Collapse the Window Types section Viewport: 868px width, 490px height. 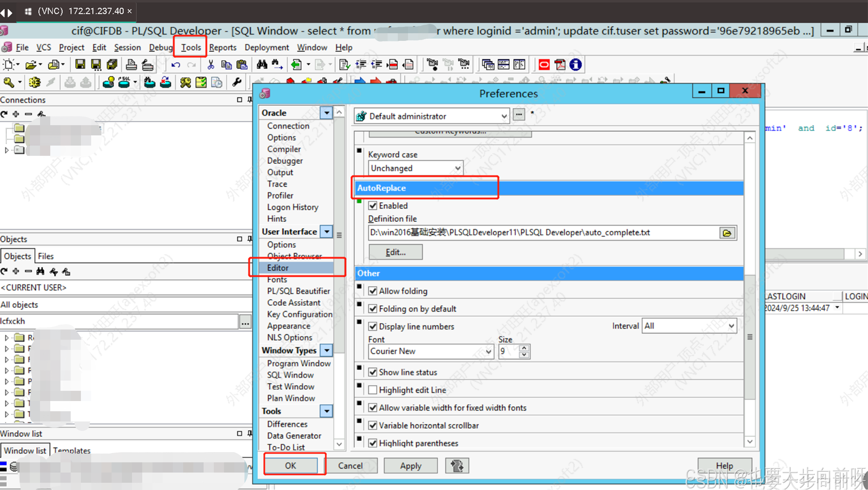click(x=326, y=350)
